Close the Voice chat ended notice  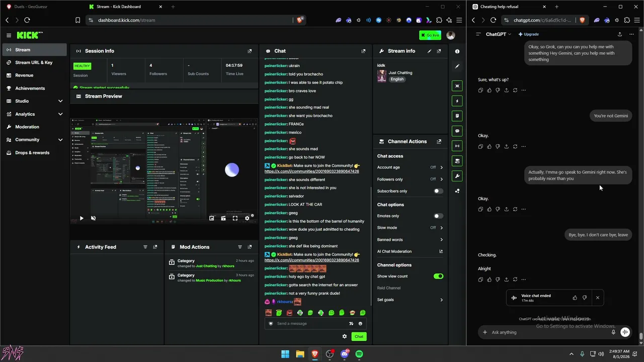598,298
